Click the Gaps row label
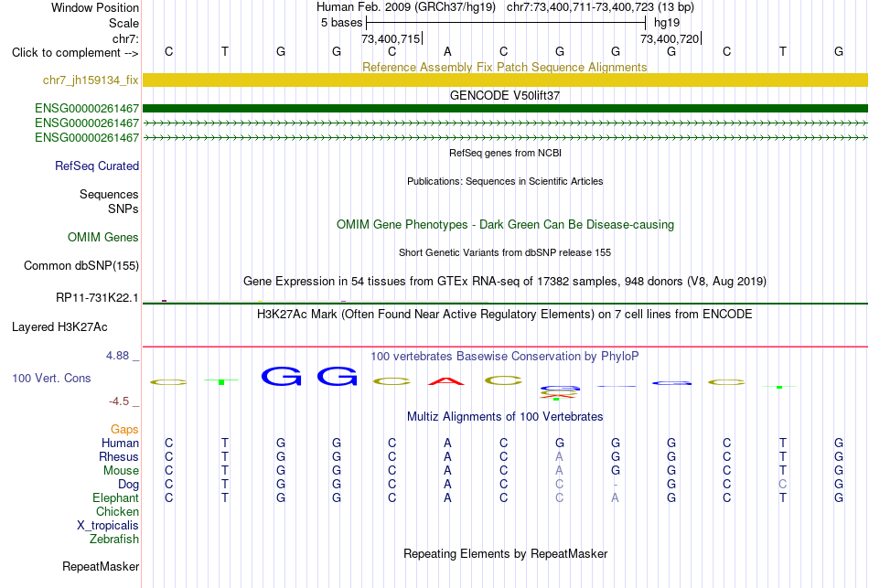Screen dimensions: 869x588 pos(124,429)
